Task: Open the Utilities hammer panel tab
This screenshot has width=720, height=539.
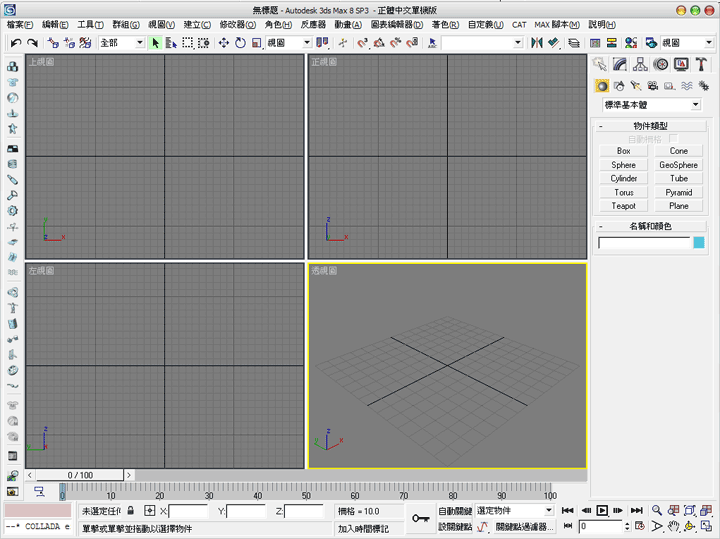Action: click(701, 64)
